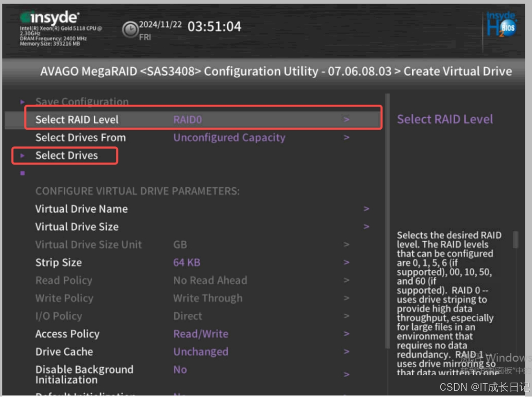This screenshot has height=397, width=532.
Task: Click the Write Policy label
Action: tap(64, 298)
